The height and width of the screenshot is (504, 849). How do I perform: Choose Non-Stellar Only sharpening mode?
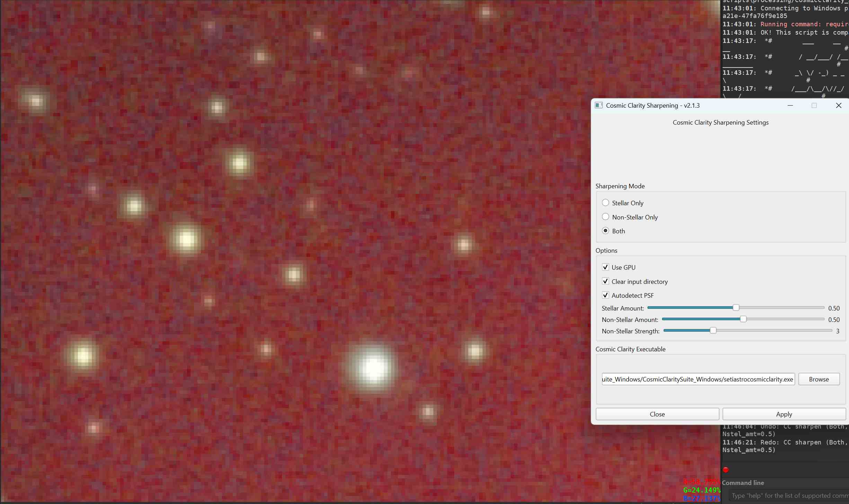tap(605, 217)
